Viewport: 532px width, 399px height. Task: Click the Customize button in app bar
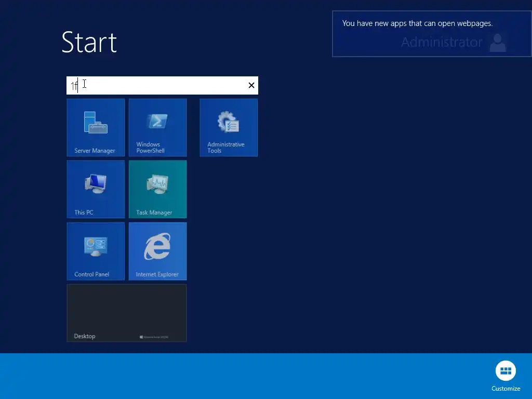coord(506,376)
